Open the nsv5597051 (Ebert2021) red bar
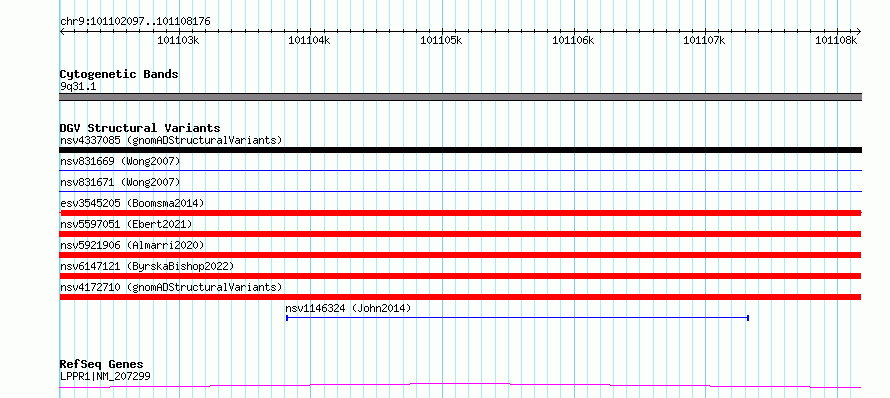890x398 pixels. pos(460,234)
